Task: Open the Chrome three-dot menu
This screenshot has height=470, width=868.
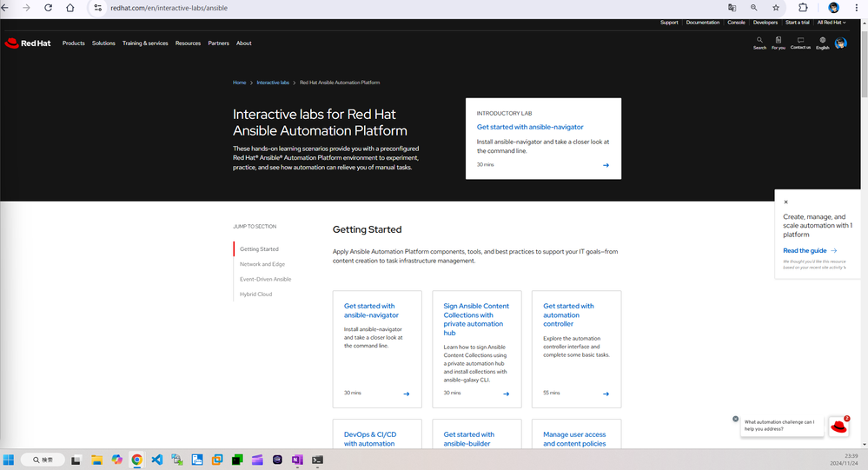Action: 857,8
